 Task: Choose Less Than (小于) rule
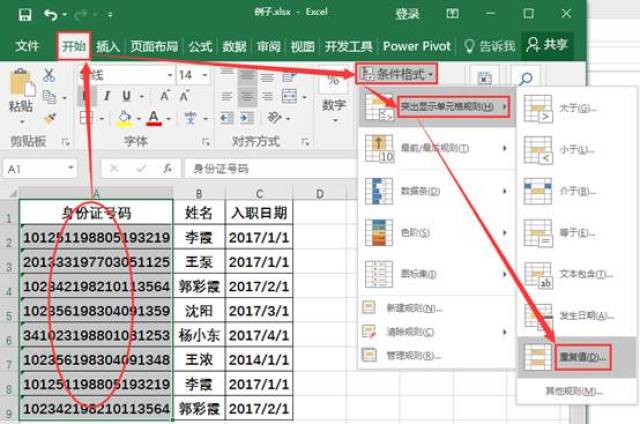(x=576, y=150)
